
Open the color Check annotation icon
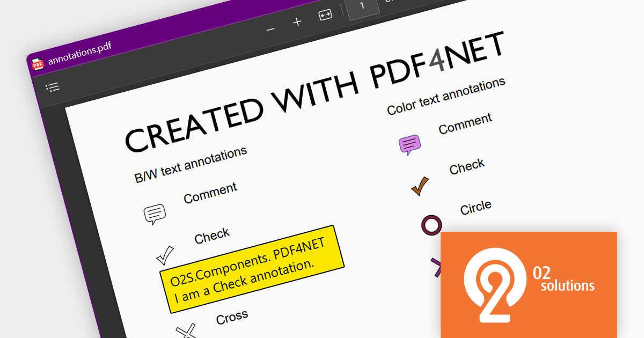pyautogui.click(x=420, y=186)
